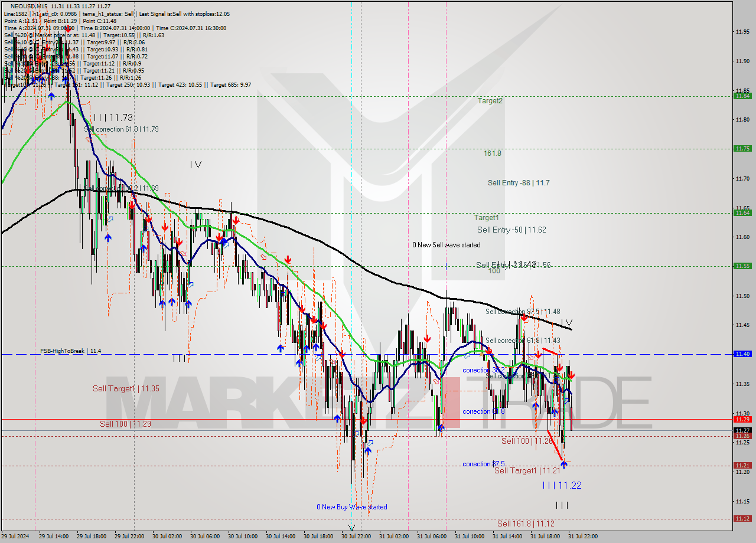Click the 'I I I 11.73' wave label
The image size is (756, 543).
click(113, 117)
